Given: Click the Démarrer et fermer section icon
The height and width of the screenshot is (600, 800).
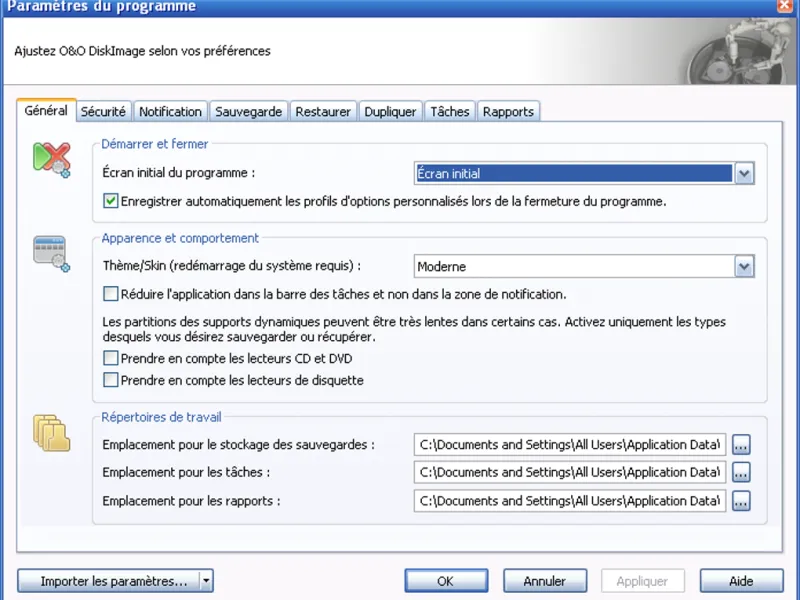Looking at the screenshot, I should (52, 160).
